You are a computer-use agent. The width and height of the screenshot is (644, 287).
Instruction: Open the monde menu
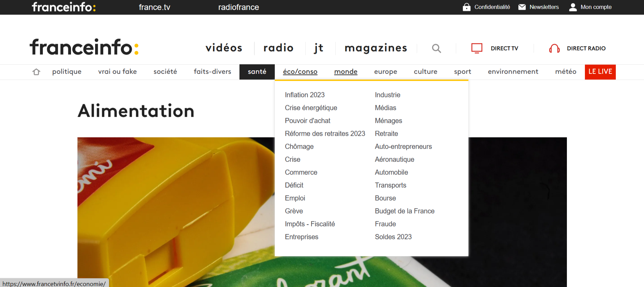[346, 72]
